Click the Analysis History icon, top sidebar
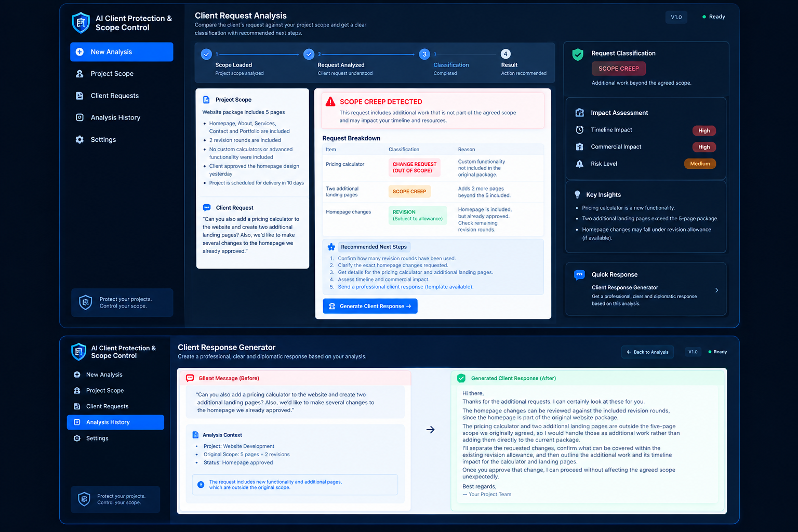This screenshot has height=532, width=798. (79, 117)
